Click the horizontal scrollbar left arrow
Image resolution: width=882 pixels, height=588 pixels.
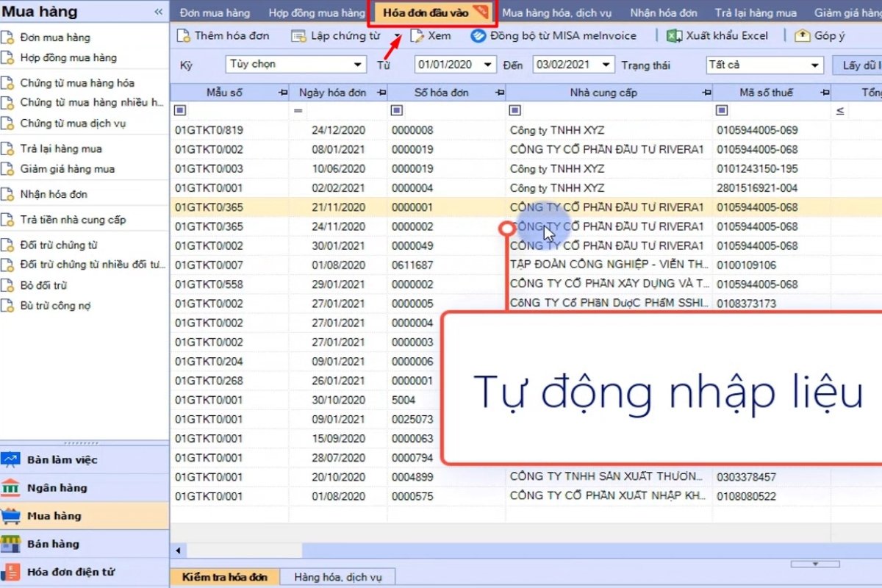pyautogui.click(x=177, y=551)
